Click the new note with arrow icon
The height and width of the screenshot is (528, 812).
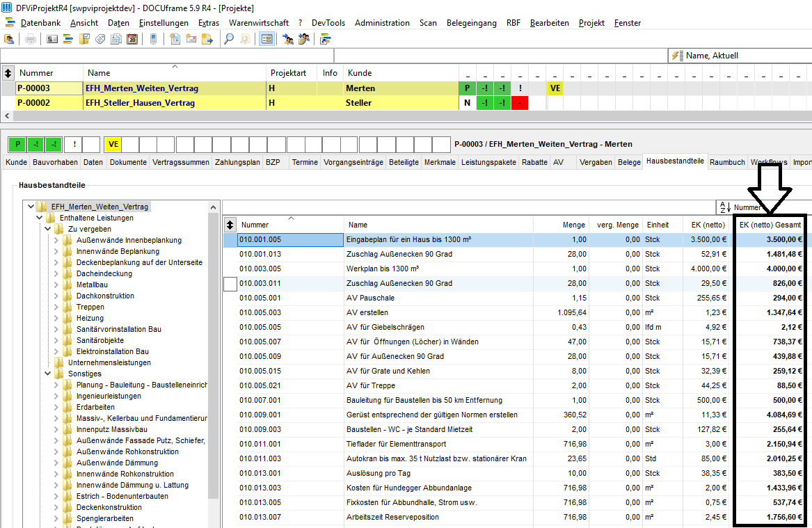[x=207, y=40]
